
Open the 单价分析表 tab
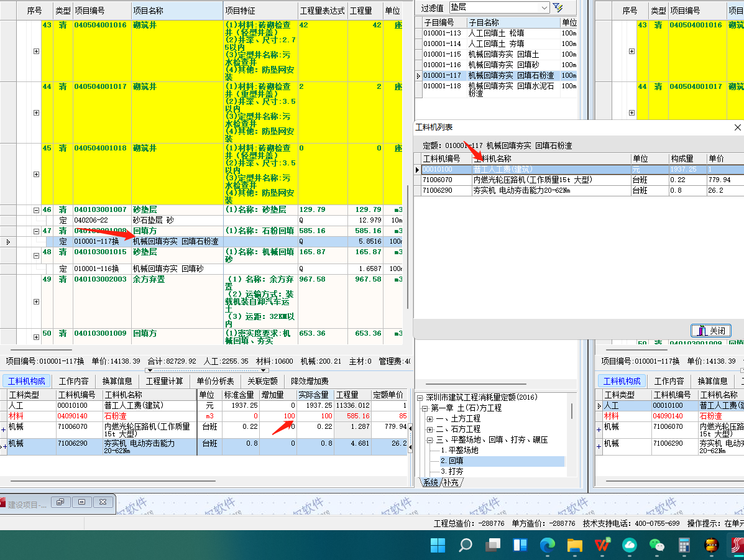215,381
